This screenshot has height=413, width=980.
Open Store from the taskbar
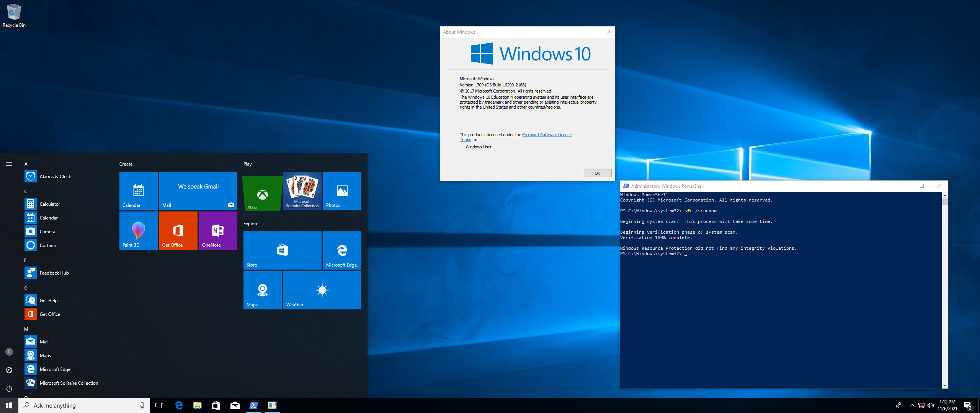[216, 405]
